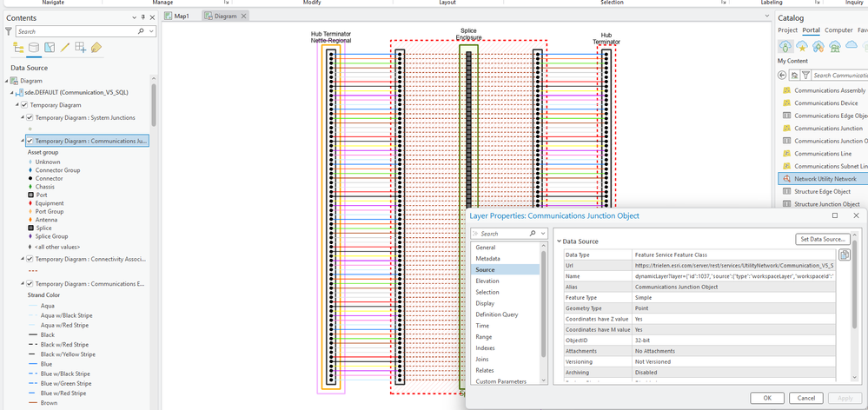This screenshot has height=410, width=868.
Task: Click in the Catalog search field
Action: tap(838, 75)
